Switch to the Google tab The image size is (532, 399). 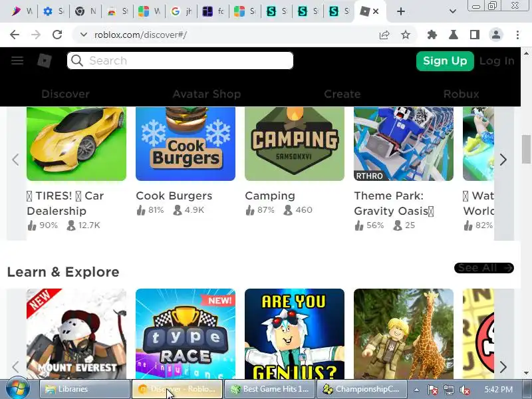point(181,11)
